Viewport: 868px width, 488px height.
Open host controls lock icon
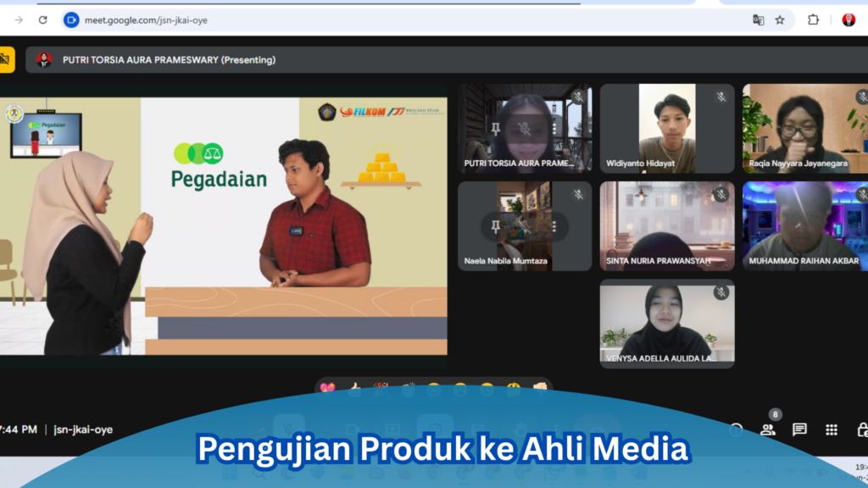[x=862, y=430]
